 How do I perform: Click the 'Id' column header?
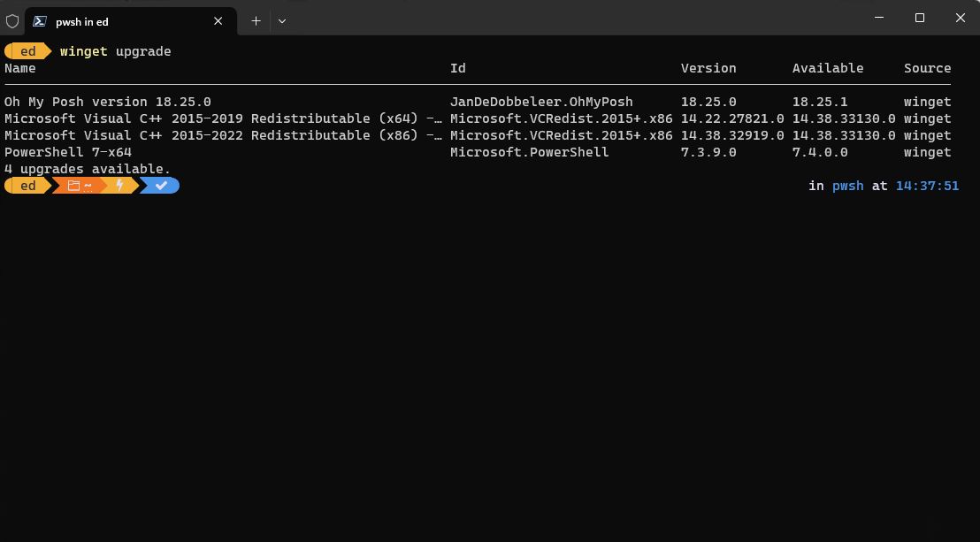point(458,68)
